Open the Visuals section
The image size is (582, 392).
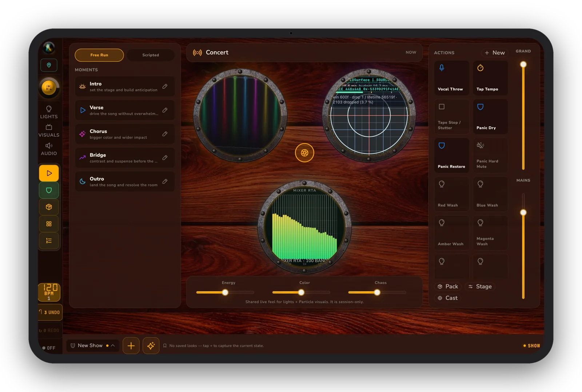point(49,131)
